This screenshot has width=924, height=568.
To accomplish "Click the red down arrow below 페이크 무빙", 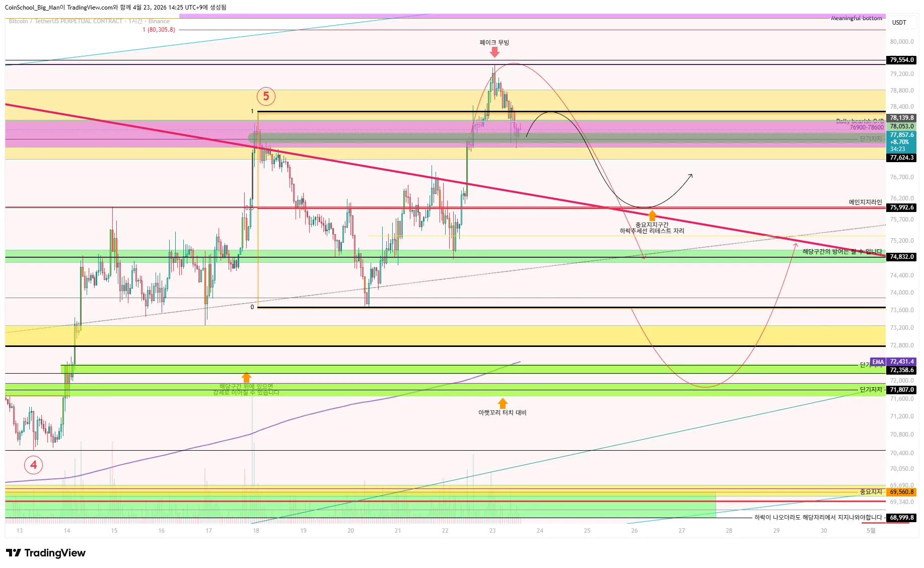I will coord(494,52).
